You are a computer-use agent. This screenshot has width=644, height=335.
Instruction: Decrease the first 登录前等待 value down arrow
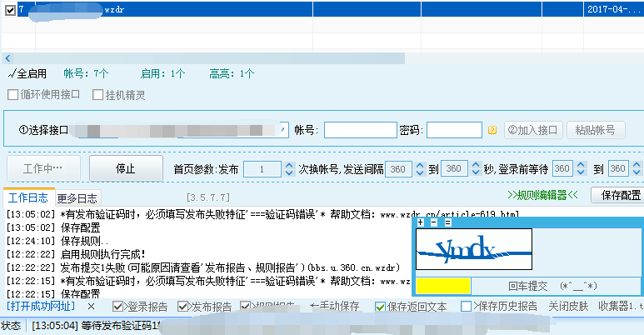[x=581, y=172]
